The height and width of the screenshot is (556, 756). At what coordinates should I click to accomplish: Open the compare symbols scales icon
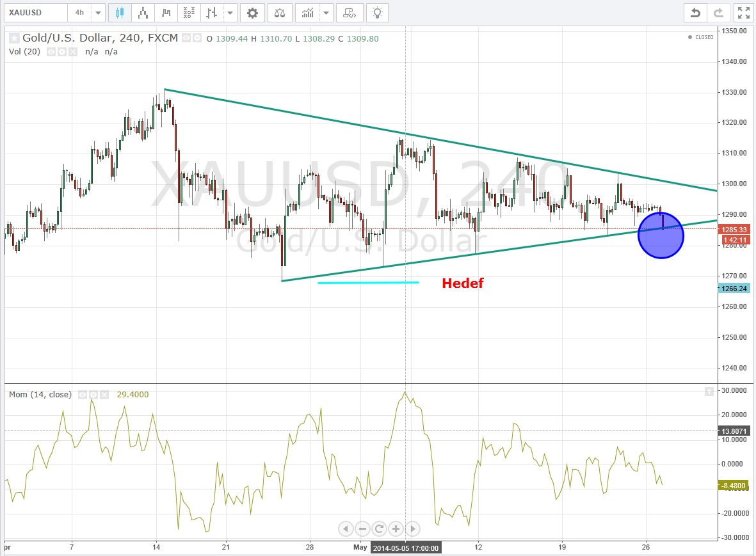pyautogui.click(x=280, y=13)
